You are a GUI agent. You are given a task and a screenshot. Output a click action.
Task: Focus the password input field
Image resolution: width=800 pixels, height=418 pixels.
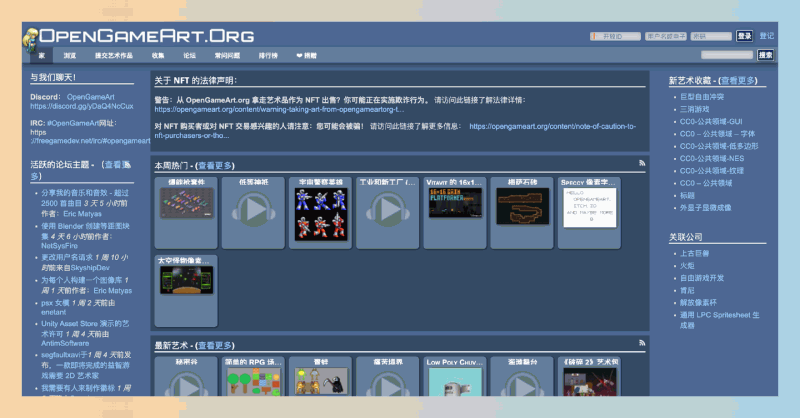pyautogui.click(x=711, y=36)
